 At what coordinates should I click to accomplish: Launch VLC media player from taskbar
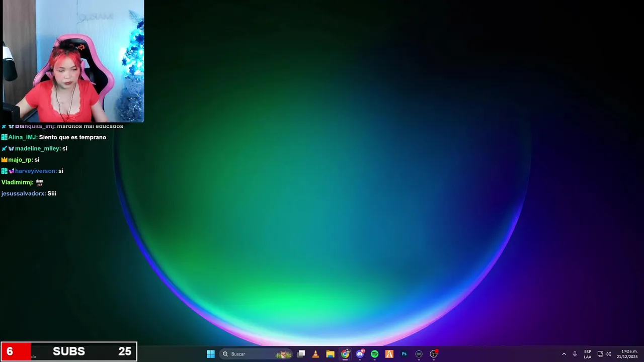[x=315, y=354]
